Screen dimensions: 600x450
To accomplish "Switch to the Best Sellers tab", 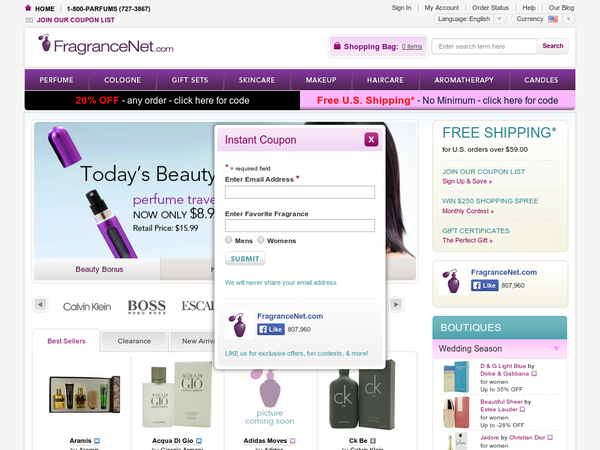I will pos(66,341).
